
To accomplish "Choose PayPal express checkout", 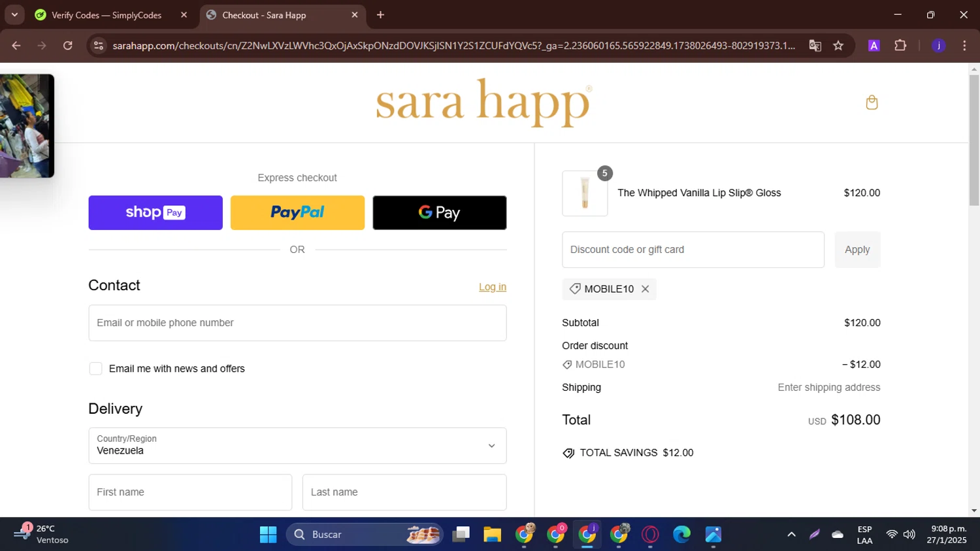I will click(x=297, y=212).
